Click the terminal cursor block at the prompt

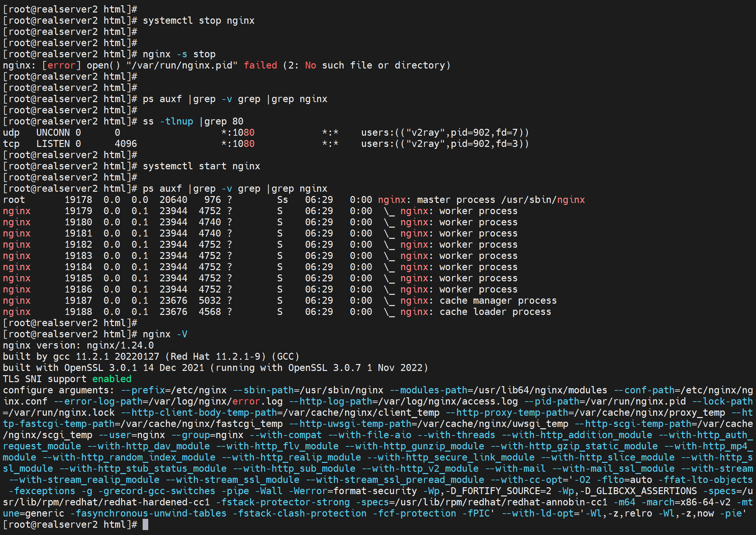tap(145, 524)
